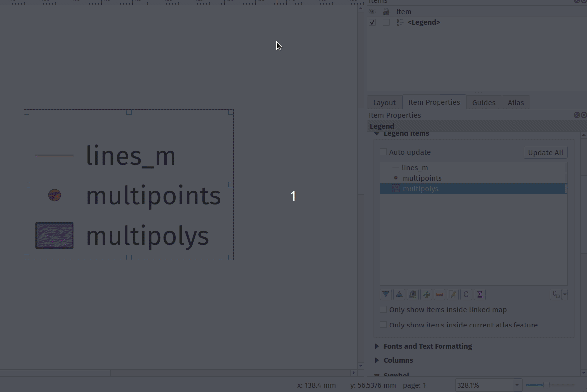Screen dimensions: 587x392
Task: Remove selected legend item with red minus
Action: pyautogui.click(x=440, y=294)
